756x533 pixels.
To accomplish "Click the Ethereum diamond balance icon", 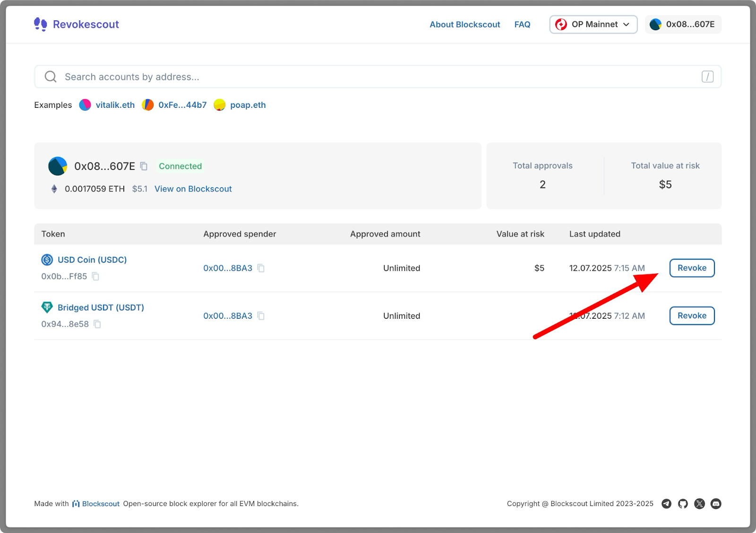I will pos(54,189).
